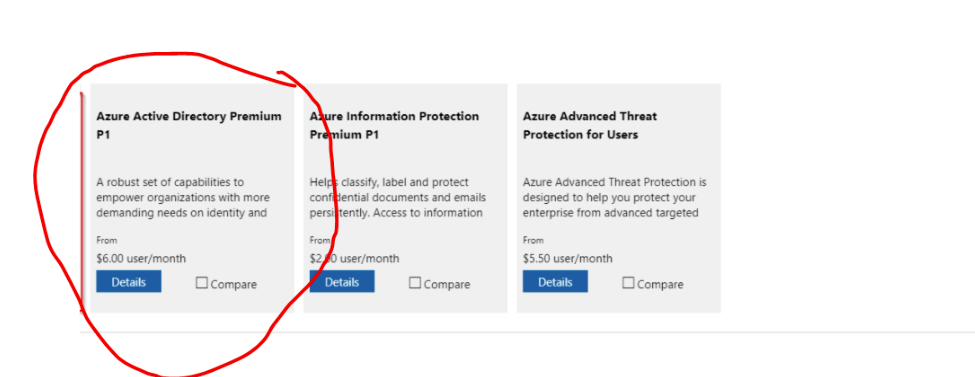Open Details for Azure Active Directory Premium P1
975x377 pixels.
129,281
